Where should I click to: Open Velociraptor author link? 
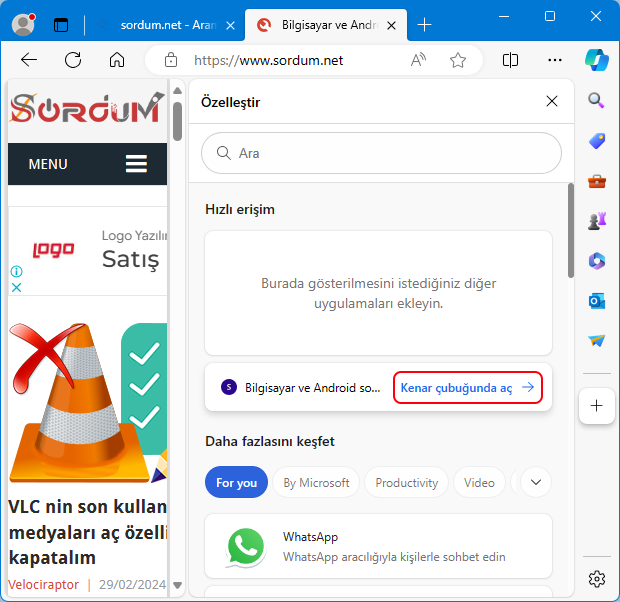point(43,584)
